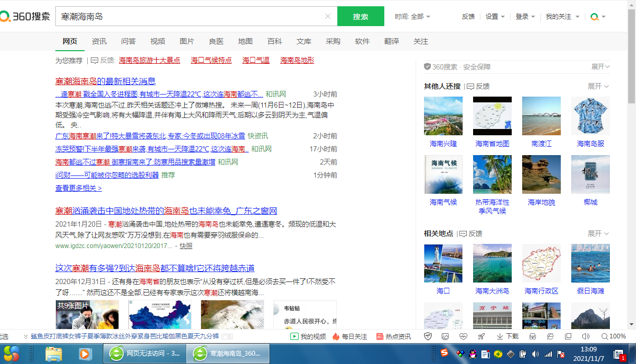Click the browser-engine switch icon in status bar
The height and width of the screenshot is (364, 636).
(550, 336)
